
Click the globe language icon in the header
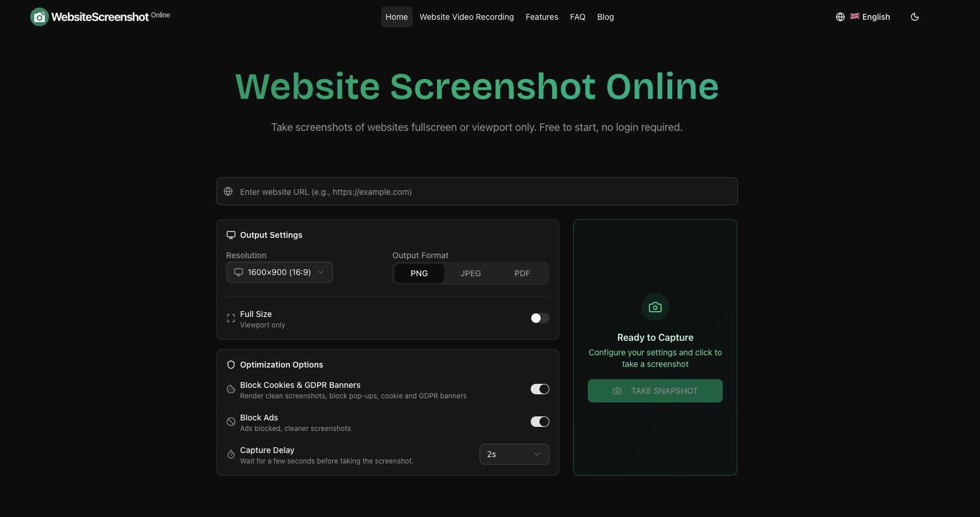point(840,17)
